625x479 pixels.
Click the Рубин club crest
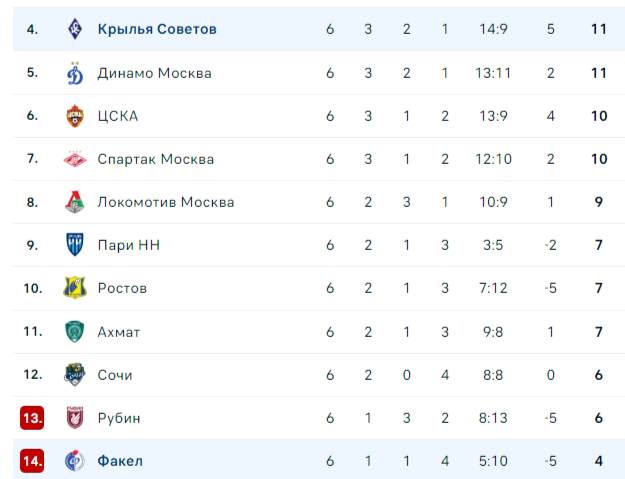pos(75,418)
